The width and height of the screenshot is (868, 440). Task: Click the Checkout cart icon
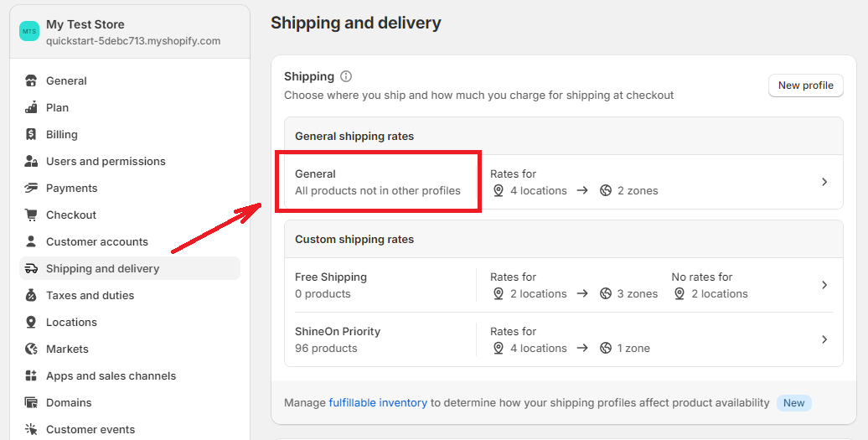tap(31, 215)
